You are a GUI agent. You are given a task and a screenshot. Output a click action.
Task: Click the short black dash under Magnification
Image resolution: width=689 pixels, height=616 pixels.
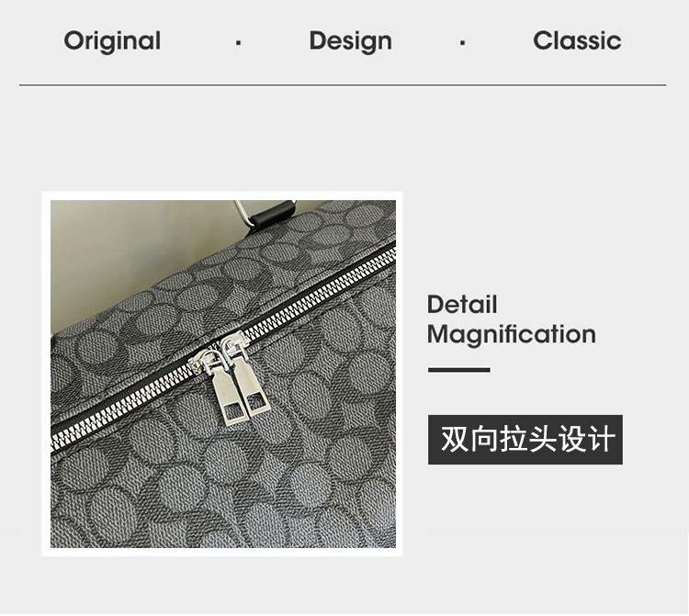click(458, 370)
